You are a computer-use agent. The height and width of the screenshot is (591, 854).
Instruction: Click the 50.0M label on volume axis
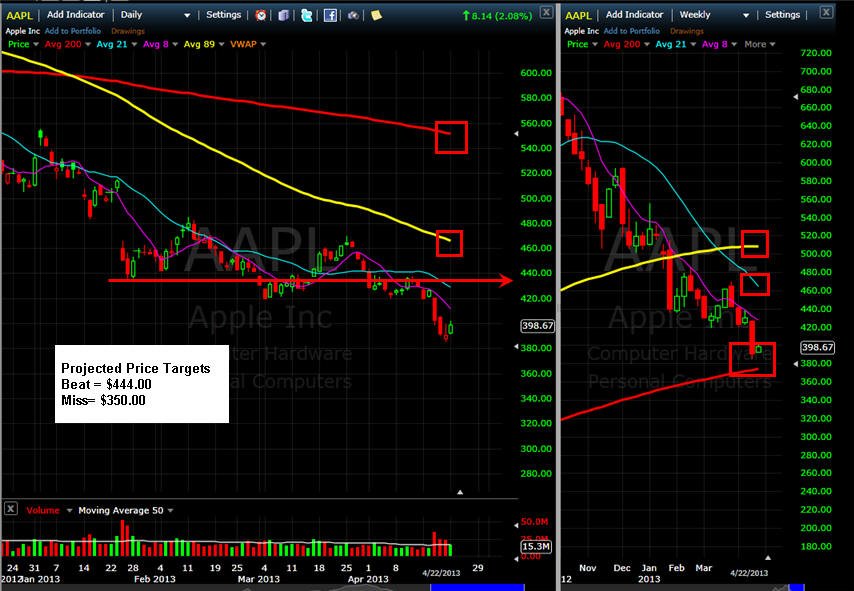(x=534, y=522)
